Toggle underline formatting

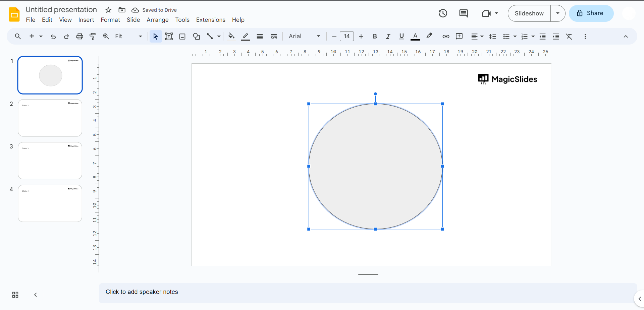tap(401, 37)
